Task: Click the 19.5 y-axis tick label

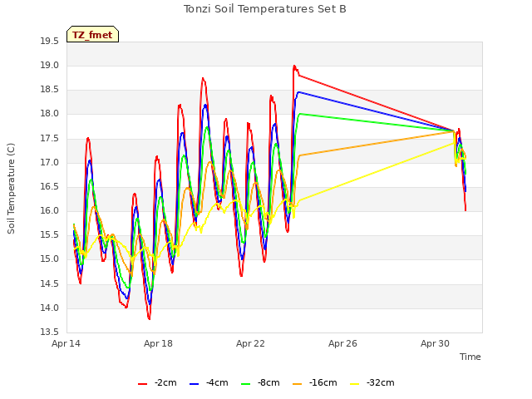Action: 50,42
